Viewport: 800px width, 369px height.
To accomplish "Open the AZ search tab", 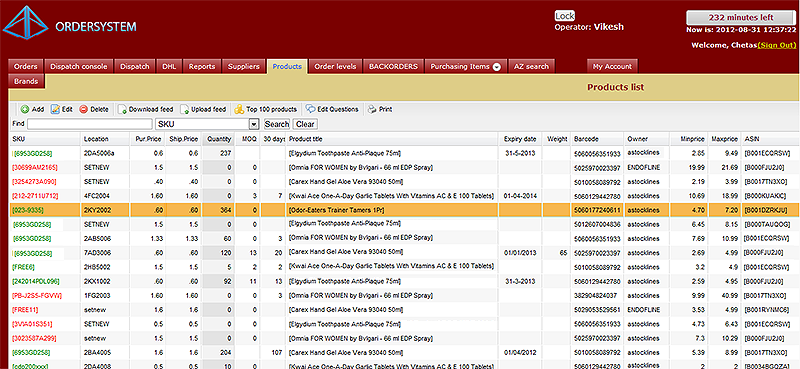I will [531, 66].
